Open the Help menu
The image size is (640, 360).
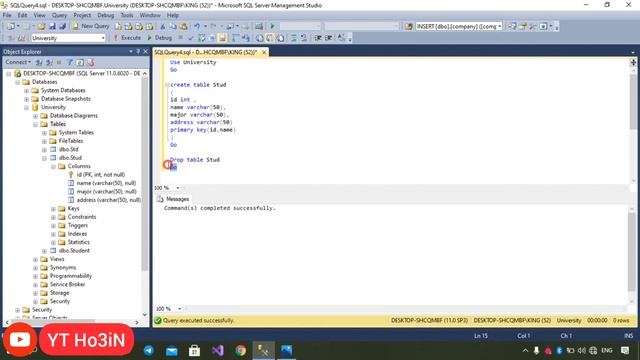173,15
